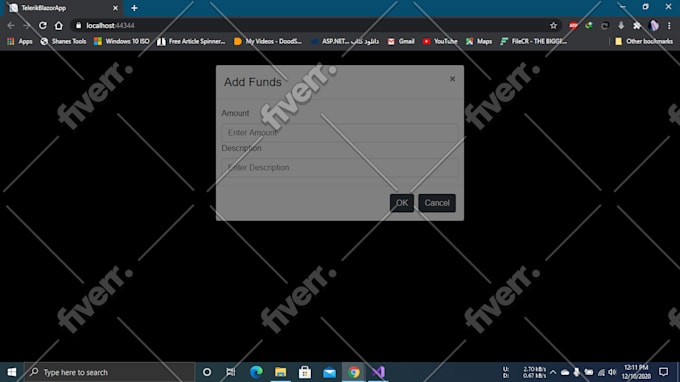Open YouTube bookmark

(440, 41)
